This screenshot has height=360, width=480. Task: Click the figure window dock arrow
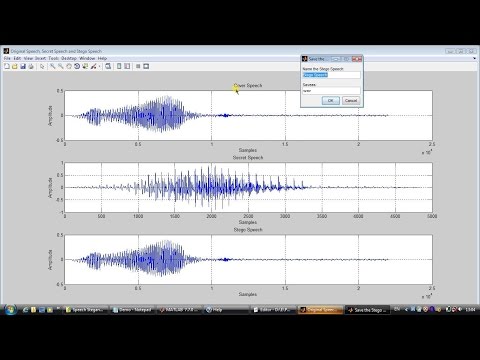(x=474, y=58)
